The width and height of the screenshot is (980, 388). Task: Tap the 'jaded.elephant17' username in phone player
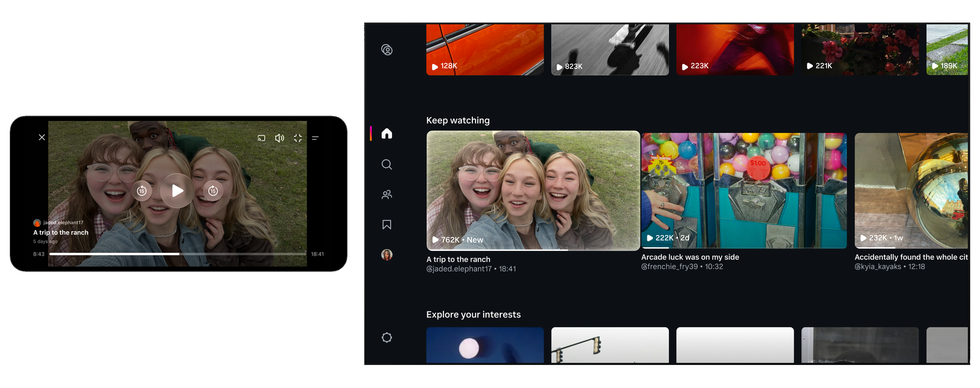point(63,223)
